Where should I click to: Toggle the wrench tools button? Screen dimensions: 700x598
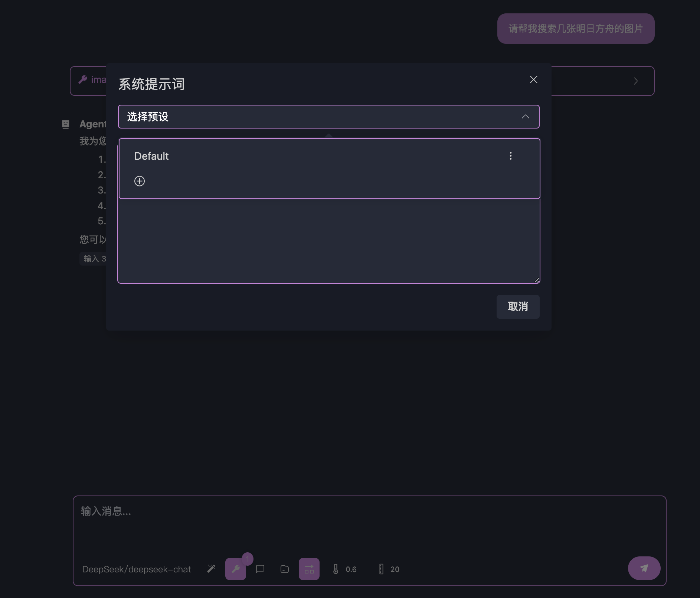(235, 569)
